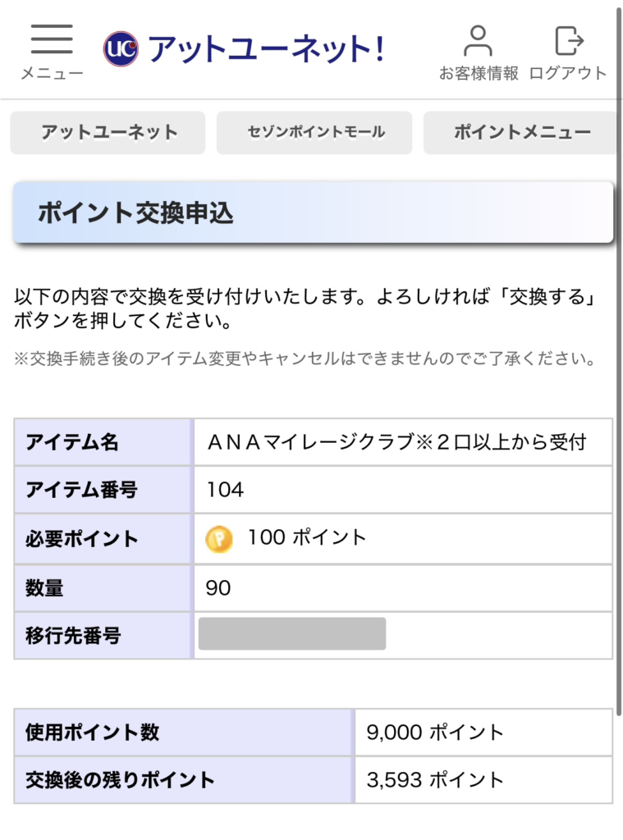Screen dimensions: 623x840
Task: Select the セゾンポイントモール tab
Action: (314, 133)
